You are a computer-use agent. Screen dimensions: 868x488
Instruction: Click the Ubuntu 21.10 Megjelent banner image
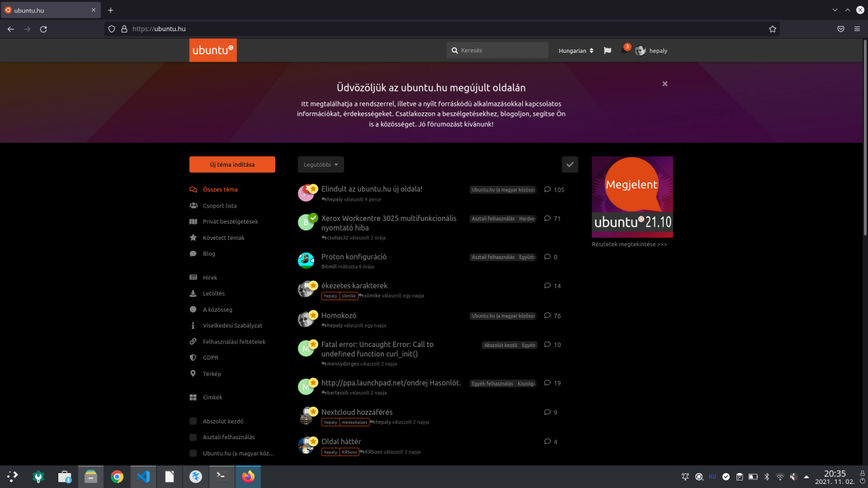click(x=632, y=197)
